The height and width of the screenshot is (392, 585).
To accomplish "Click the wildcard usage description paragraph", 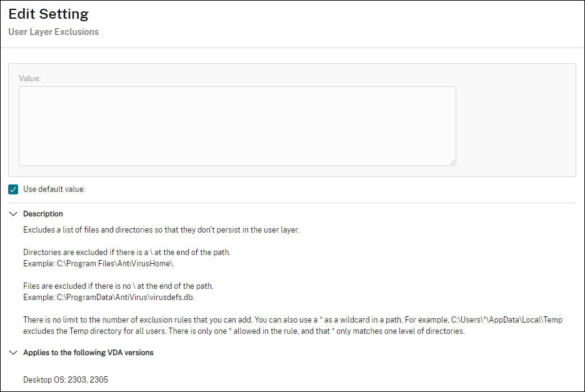I will pos(291,325).
